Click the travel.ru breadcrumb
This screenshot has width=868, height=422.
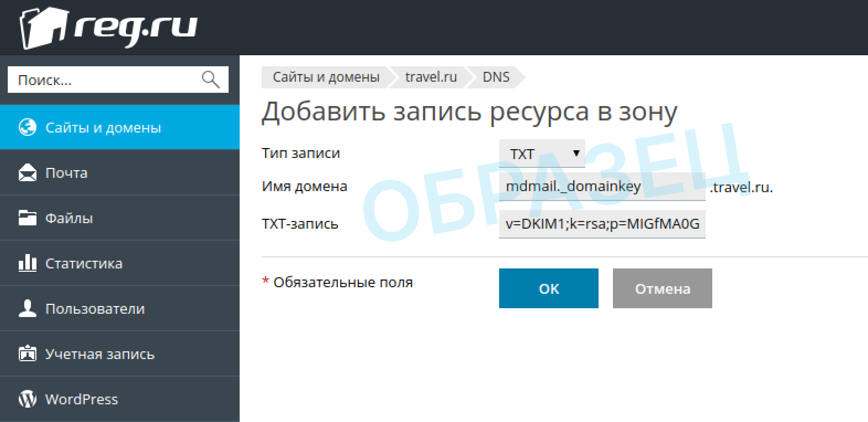[431, 77]
